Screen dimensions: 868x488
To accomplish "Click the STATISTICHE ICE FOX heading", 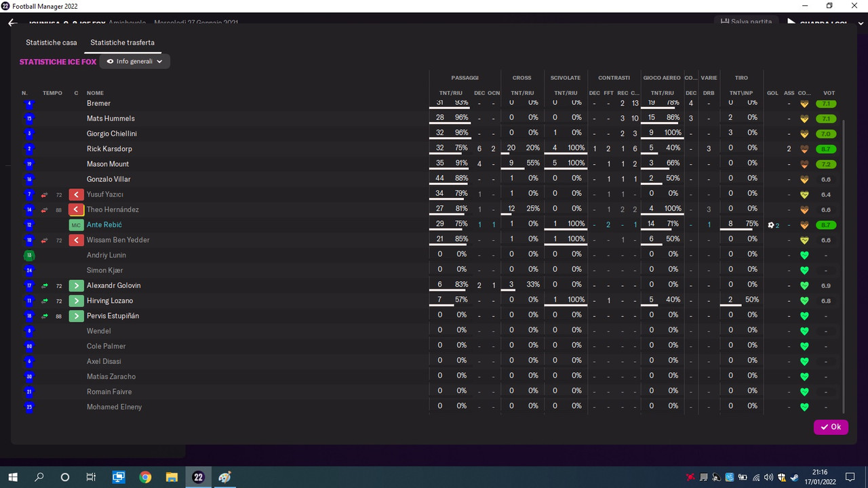I will (58, 62).
